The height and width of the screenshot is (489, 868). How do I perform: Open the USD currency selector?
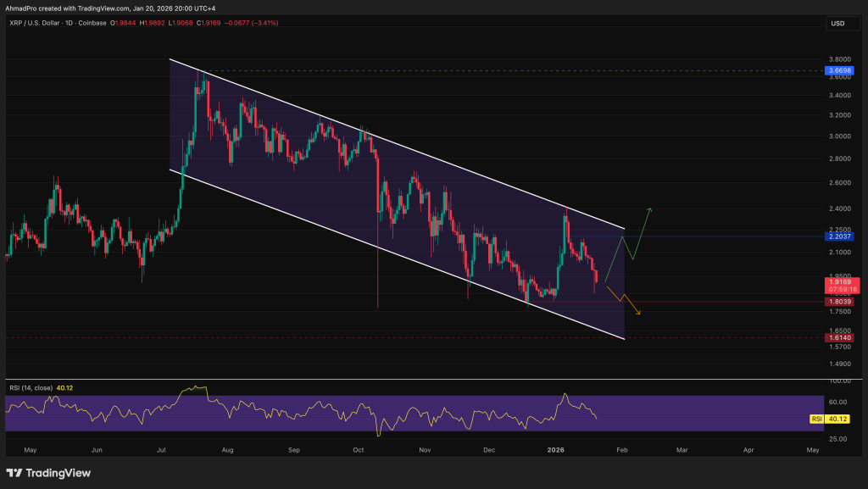coord(844,23)
